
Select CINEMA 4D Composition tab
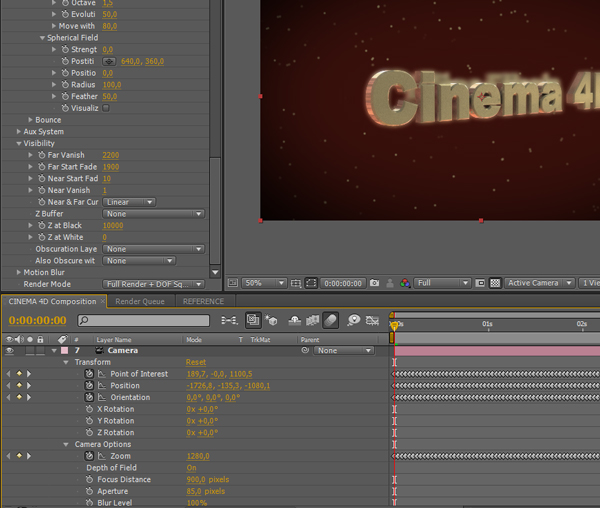[x=52, y=301]
